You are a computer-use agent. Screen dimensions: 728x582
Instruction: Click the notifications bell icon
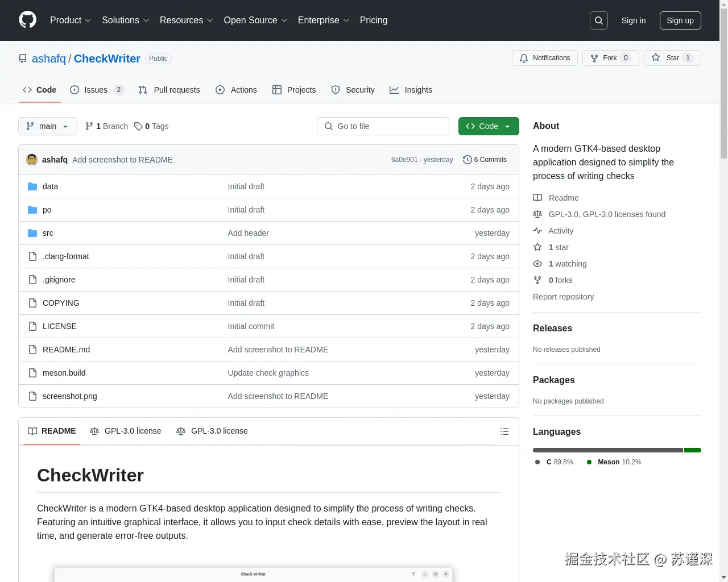click(524, 57)
